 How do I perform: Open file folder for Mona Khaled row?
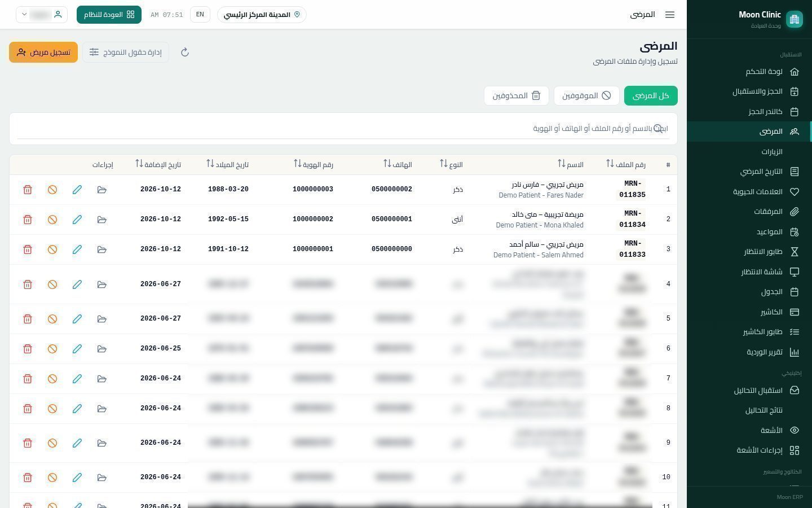click(102, 220)
